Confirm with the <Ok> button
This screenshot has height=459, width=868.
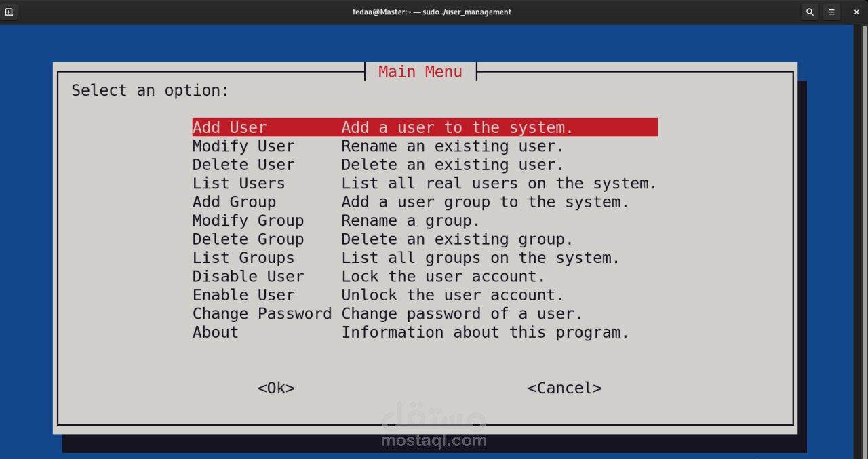click(276, 388)
